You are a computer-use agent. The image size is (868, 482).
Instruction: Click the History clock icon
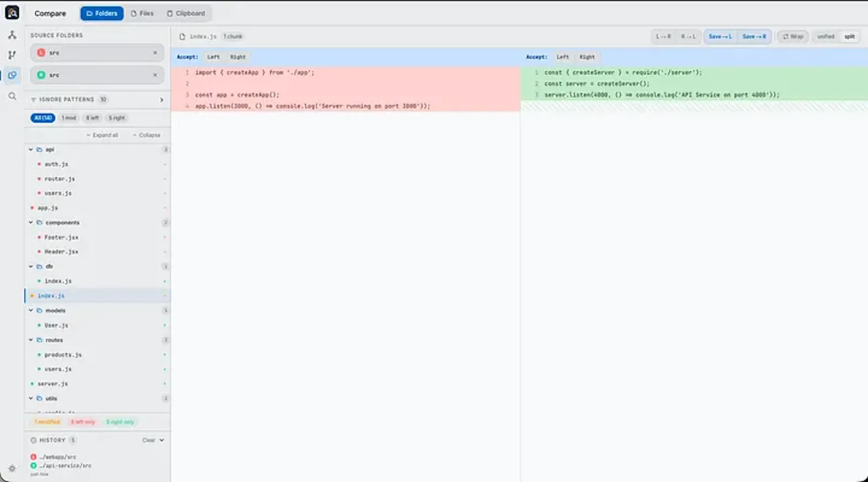tap(34, 440)
